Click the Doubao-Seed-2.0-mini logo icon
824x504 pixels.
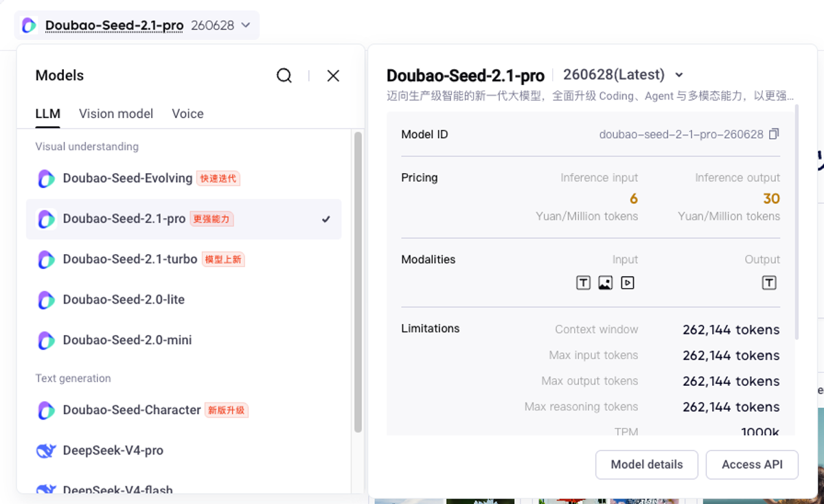pos(46,341)
